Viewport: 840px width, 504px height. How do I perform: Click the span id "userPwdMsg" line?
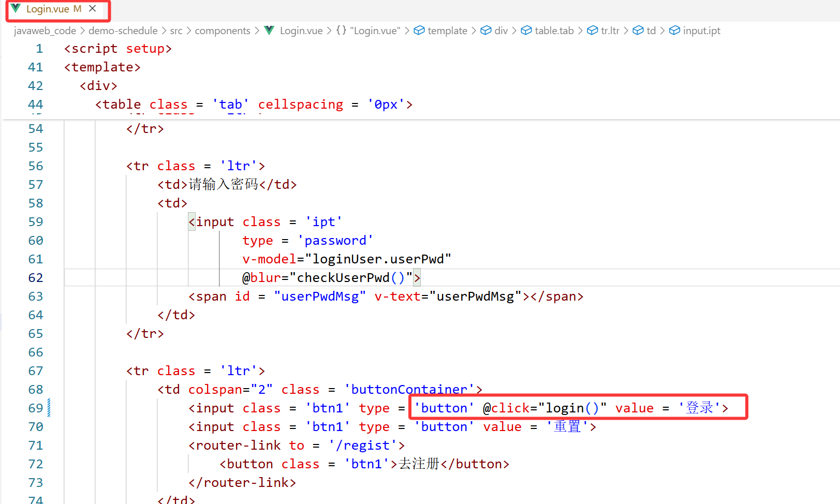[386, 297]
